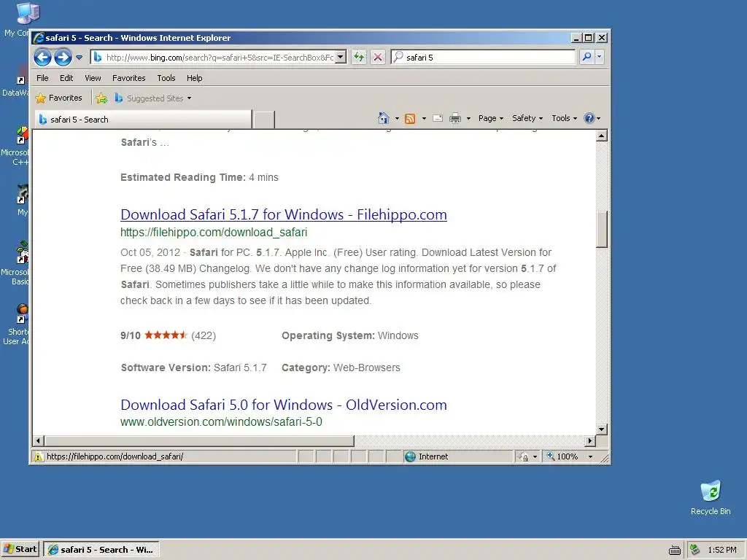Open the File menu
This screenshot has width=747, height=560.
42,78
